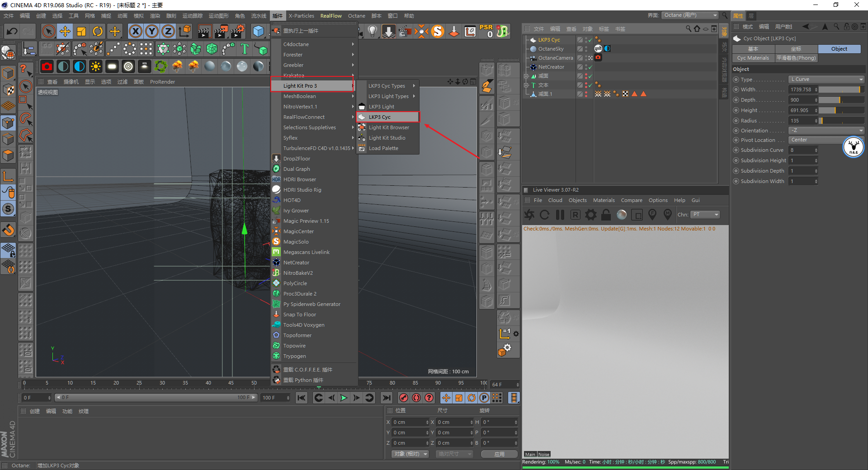868x470 pixels.
Task: Toggle position keyframe recording button
Action: click(x=446, y=398)
